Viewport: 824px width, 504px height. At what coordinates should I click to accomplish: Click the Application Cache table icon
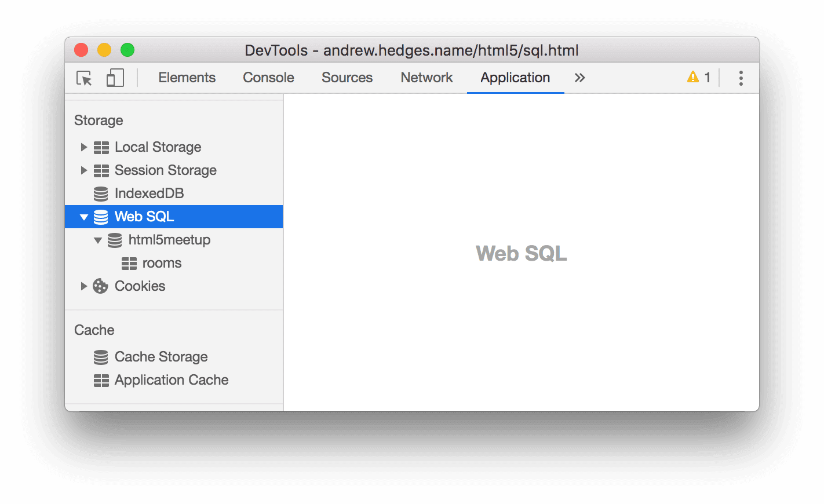tap(101, 379)
